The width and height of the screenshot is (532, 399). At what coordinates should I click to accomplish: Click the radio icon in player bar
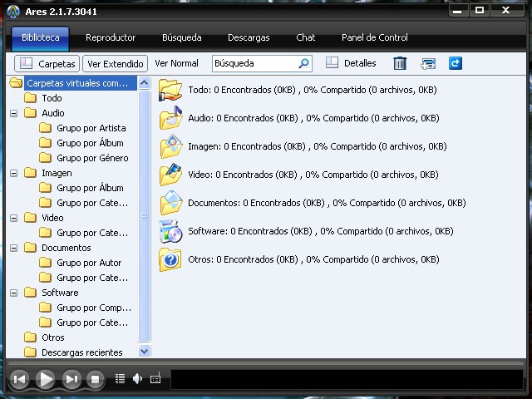(155, 379)
